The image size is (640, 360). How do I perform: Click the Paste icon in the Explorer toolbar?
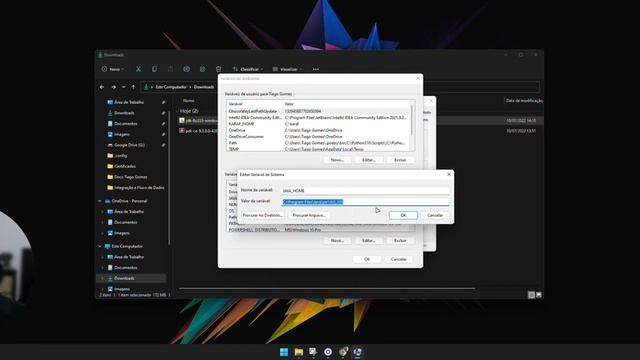coord(171,69)
